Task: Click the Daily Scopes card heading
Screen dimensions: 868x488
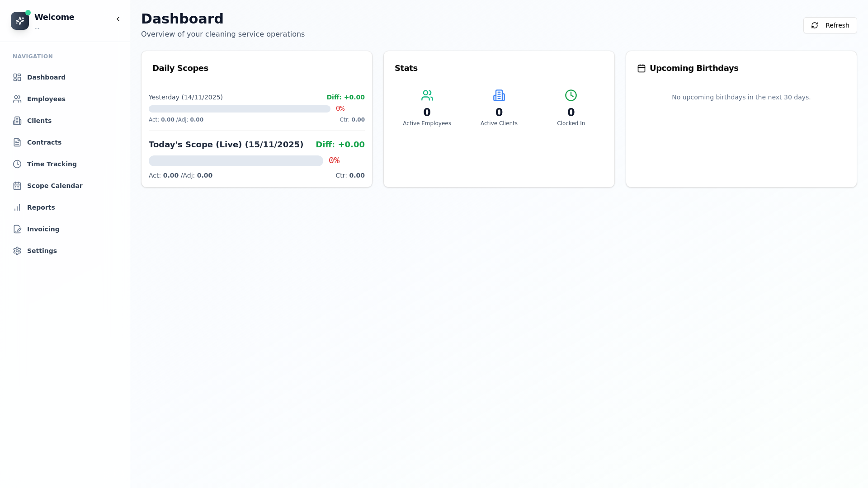Action: pyautogui.click(x=180, y=68)
